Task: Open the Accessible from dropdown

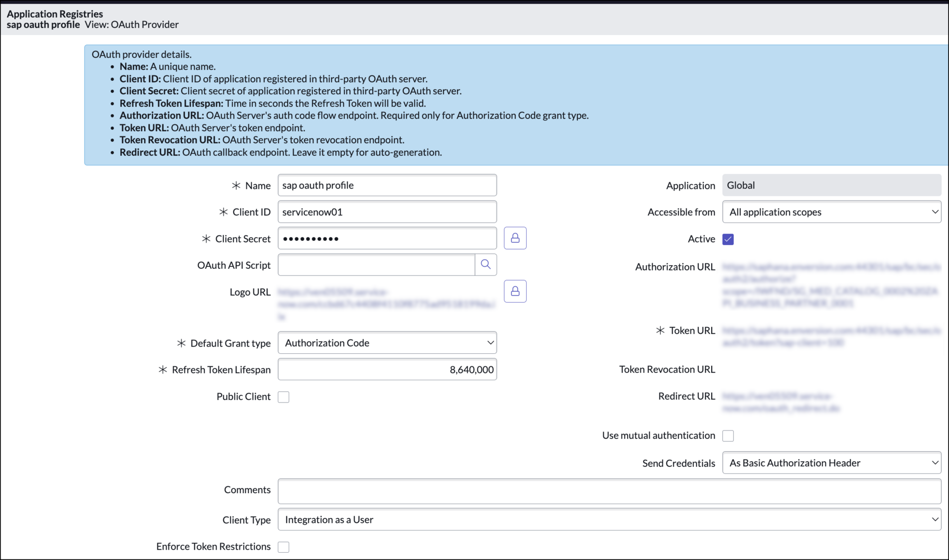Action: [x=831, y=212]
